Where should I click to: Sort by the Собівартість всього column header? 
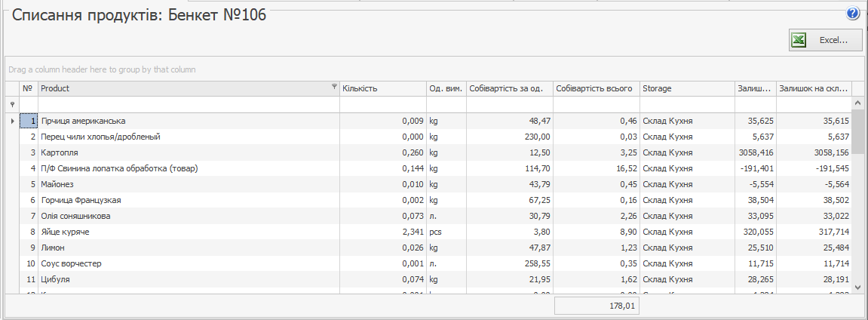pyautogui.click(x=595, y=88)
